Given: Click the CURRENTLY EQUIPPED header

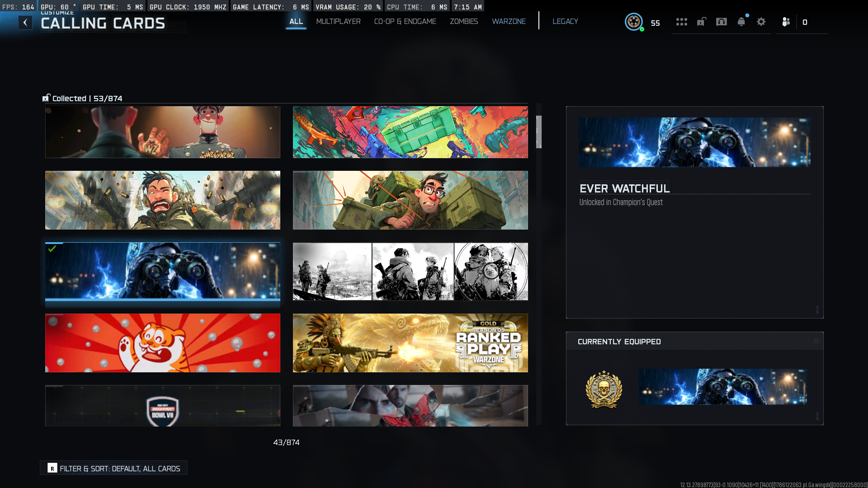Looking at the screenshot, I should pos(619,342).
